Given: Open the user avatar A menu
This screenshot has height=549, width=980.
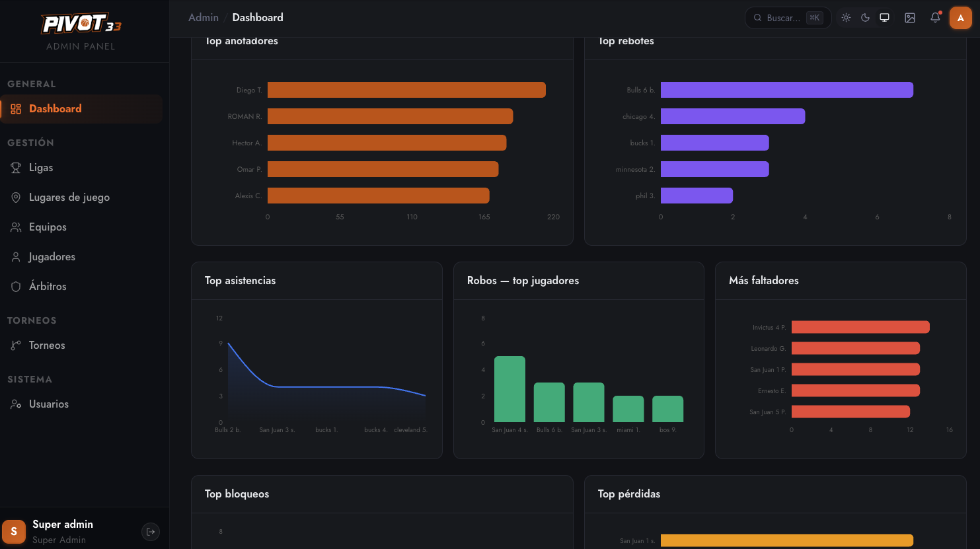Looking at the screenshot, I should [x=961, y=18].
